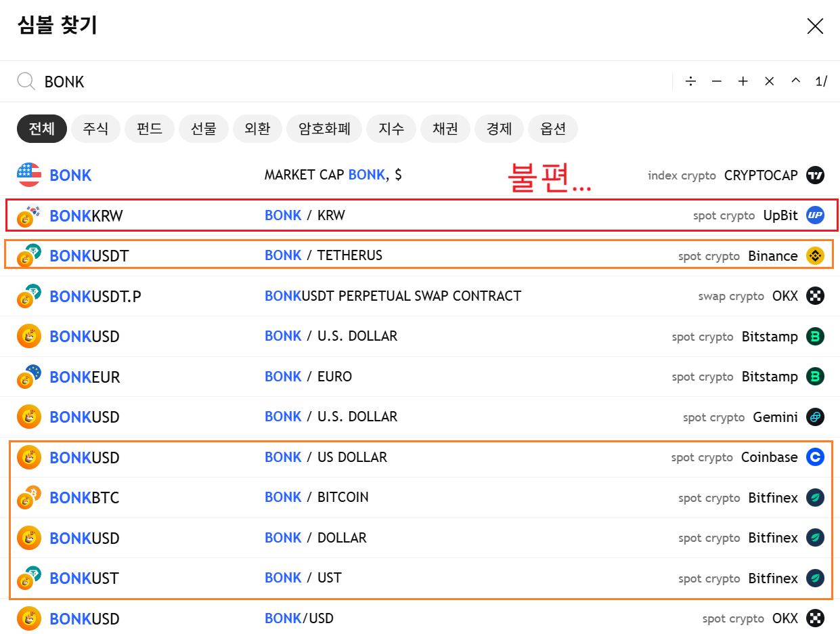840x634 pixels.
Task: Click the TradingView logo on CRYPTOCAP row
Action: point(816,175)
